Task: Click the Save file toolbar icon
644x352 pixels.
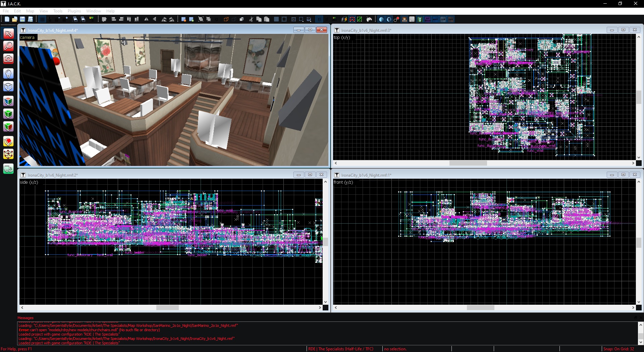Action: point(22,19)
